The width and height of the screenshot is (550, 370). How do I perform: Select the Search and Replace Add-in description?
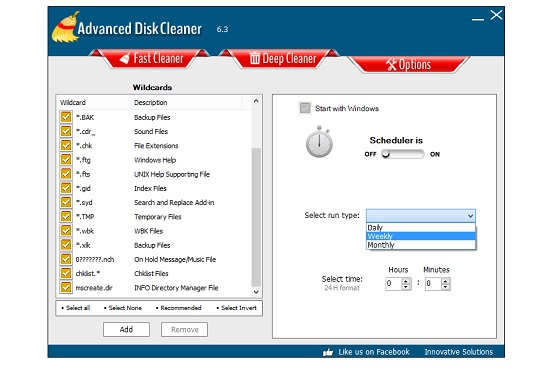click(x=174, y=202)
